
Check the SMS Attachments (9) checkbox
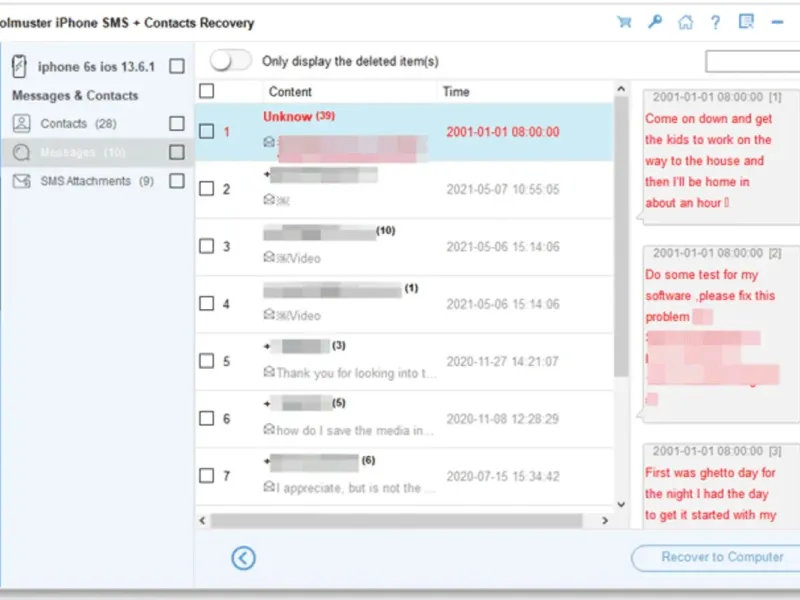click(177, 181)
